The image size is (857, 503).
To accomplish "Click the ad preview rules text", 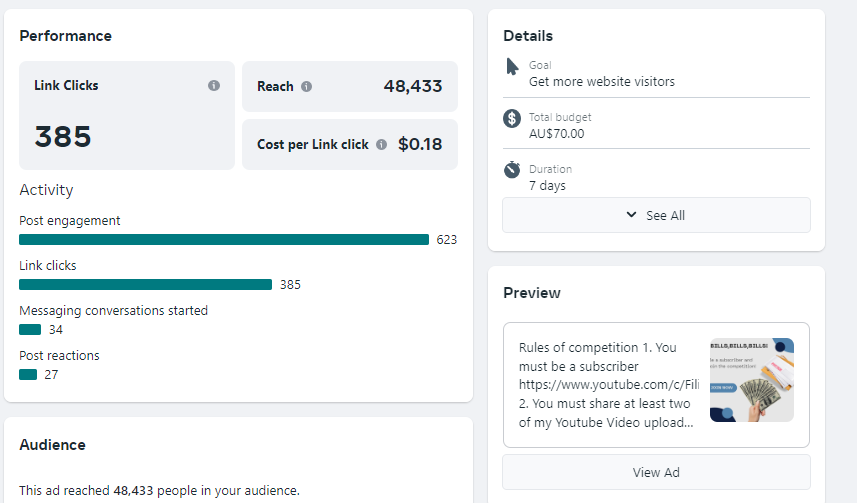I will coord(606,385).
